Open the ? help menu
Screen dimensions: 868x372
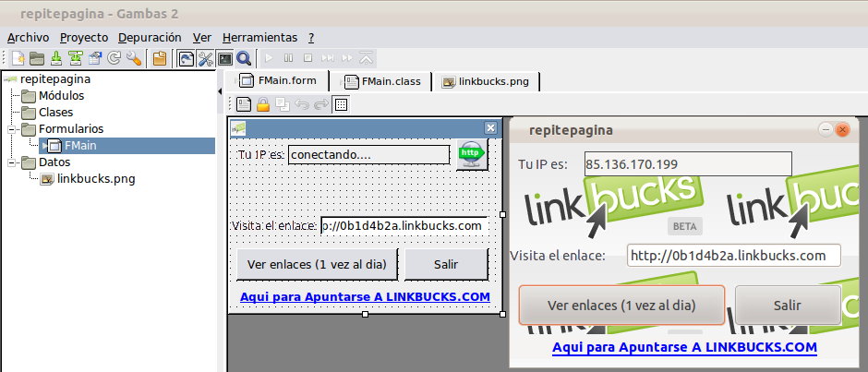pos(311,38)
